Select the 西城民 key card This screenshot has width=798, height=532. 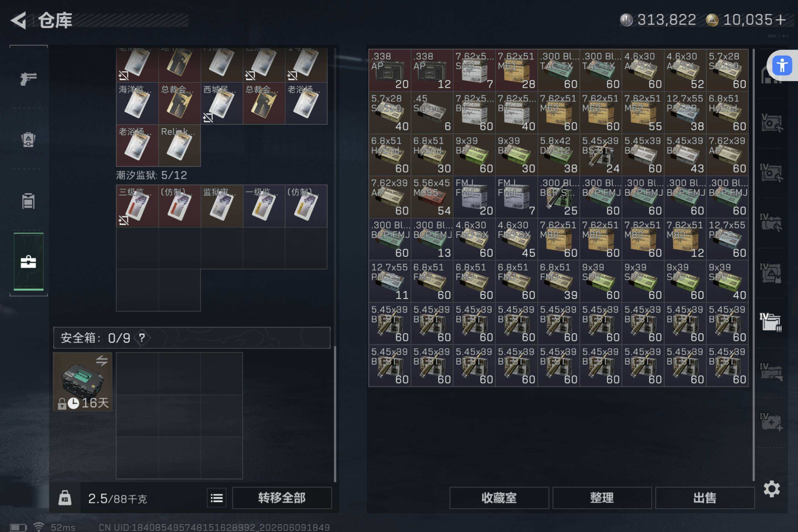(x=222, y=103)
